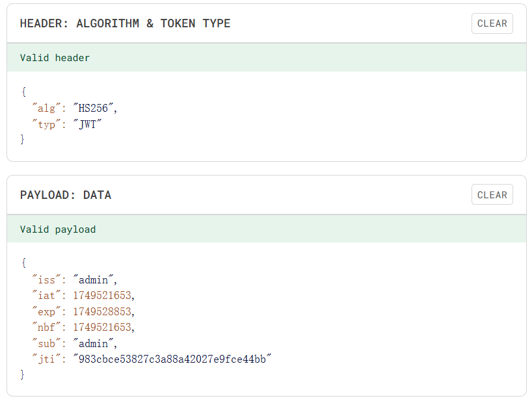This screenshot has width=532, height=403.
Task: Click the opening brace of payload JSON
Action: [x=23, y=263]
